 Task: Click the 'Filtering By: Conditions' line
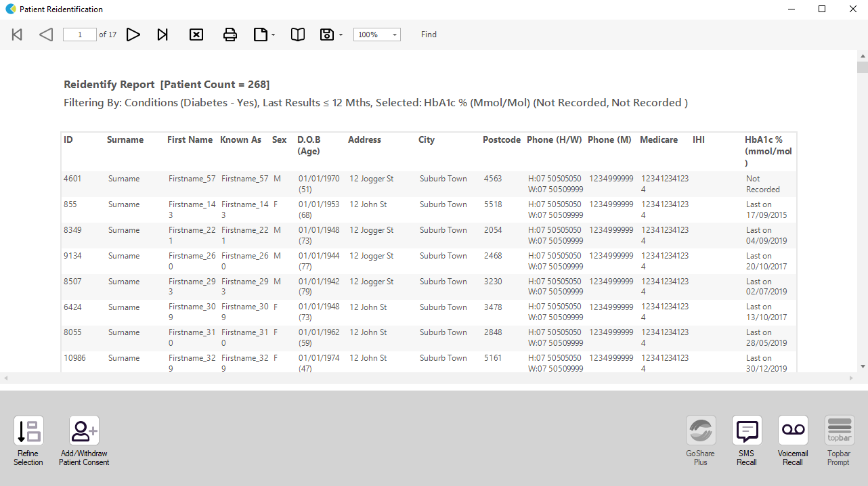pyautogui.click(x=376, y=103)
